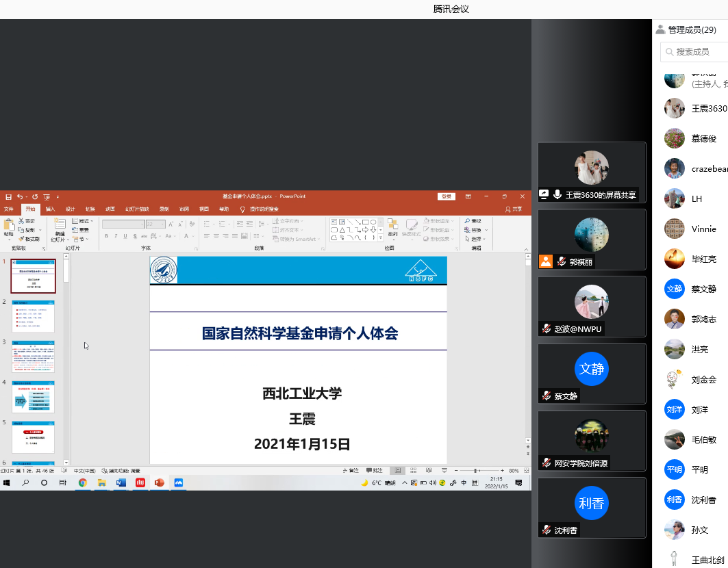Toggle italic formatting in the PowerPoint ribbon
Image resolution: width=728 pixels, height=568 pixels.
pos(116,236)
